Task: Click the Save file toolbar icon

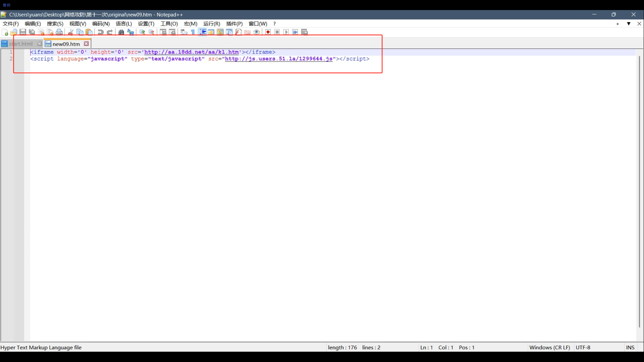Action: [23, 32]
